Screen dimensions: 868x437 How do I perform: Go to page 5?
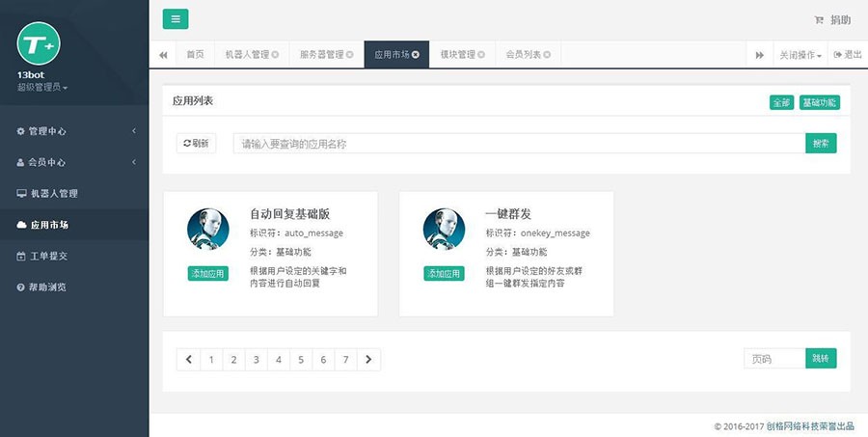click(301, 360)
